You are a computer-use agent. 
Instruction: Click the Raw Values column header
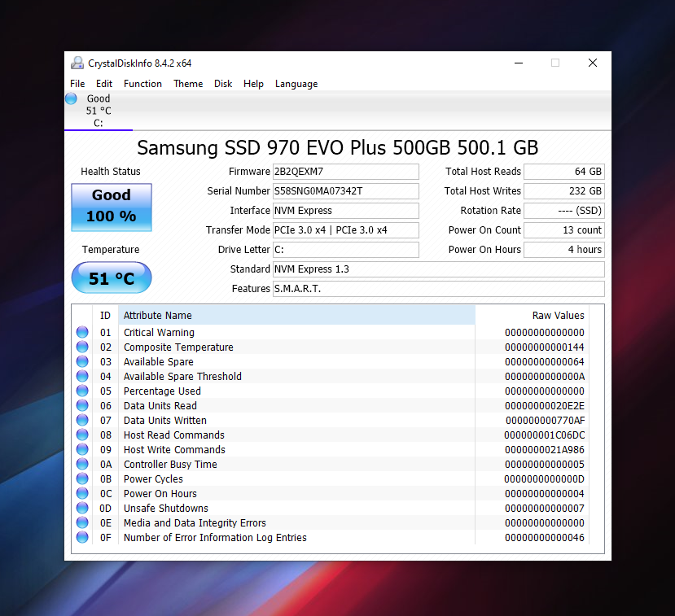click(x=532, y=315)
